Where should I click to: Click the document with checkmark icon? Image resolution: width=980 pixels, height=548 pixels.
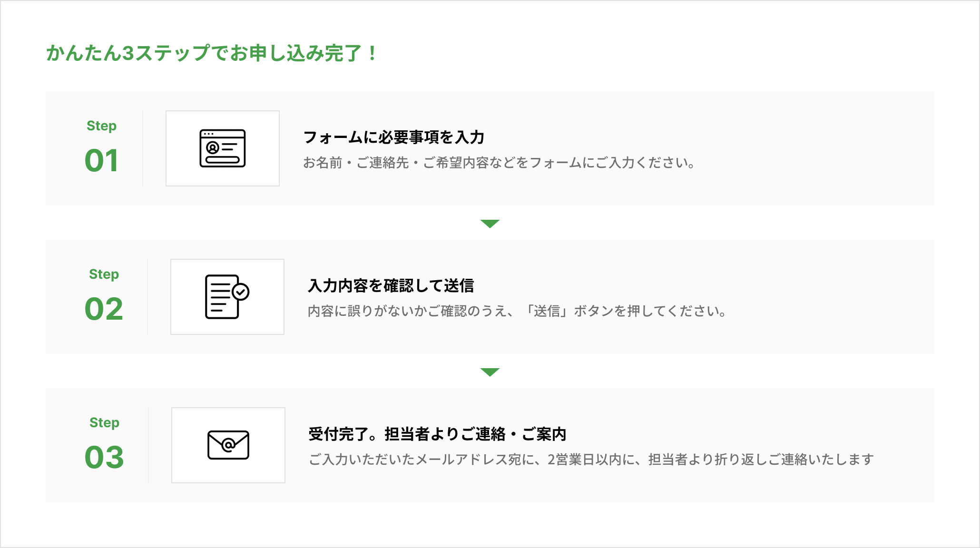click(x=227, y=297)
